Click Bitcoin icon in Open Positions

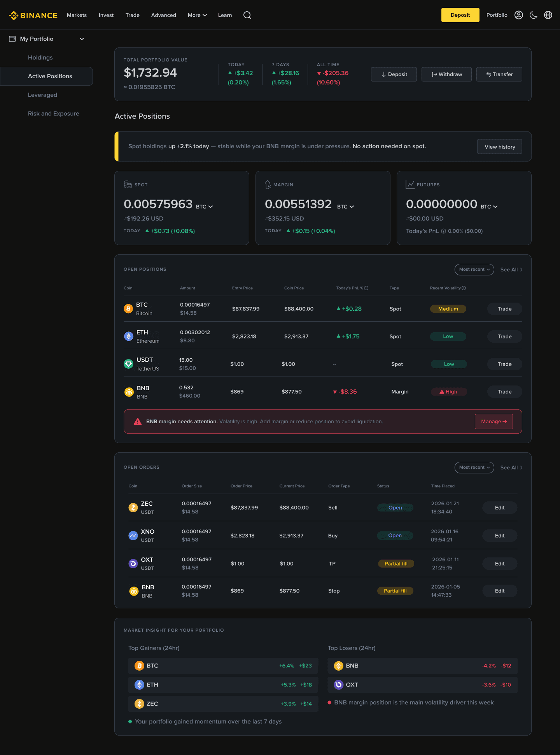(128, 309)
